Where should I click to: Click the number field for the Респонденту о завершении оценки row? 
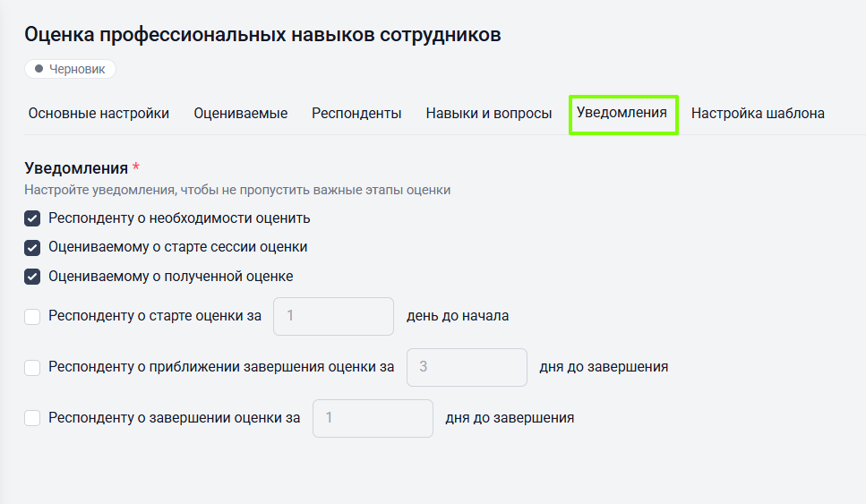pyautogui.click(x=373, y=418)
